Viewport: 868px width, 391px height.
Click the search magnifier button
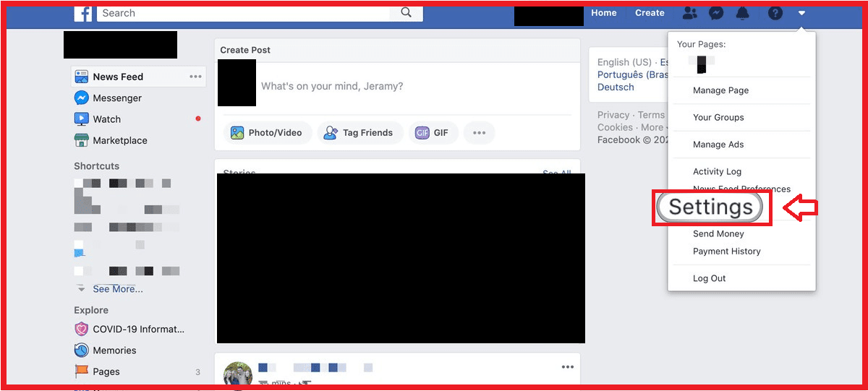point(407,13)
